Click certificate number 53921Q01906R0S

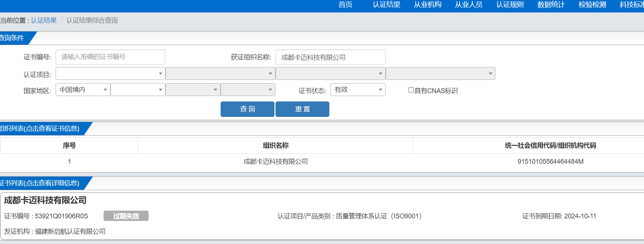61,216
